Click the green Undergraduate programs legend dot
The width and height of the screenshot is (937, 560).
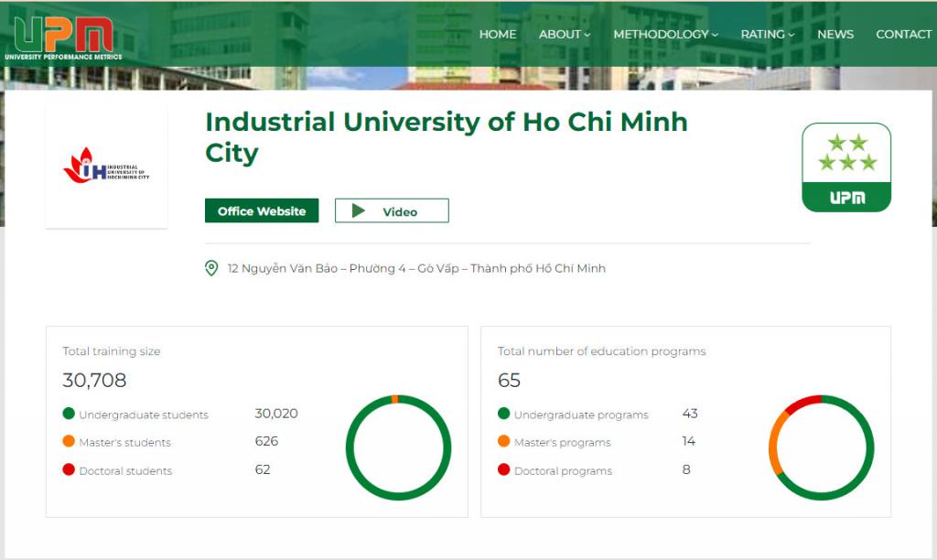point(504,414)
